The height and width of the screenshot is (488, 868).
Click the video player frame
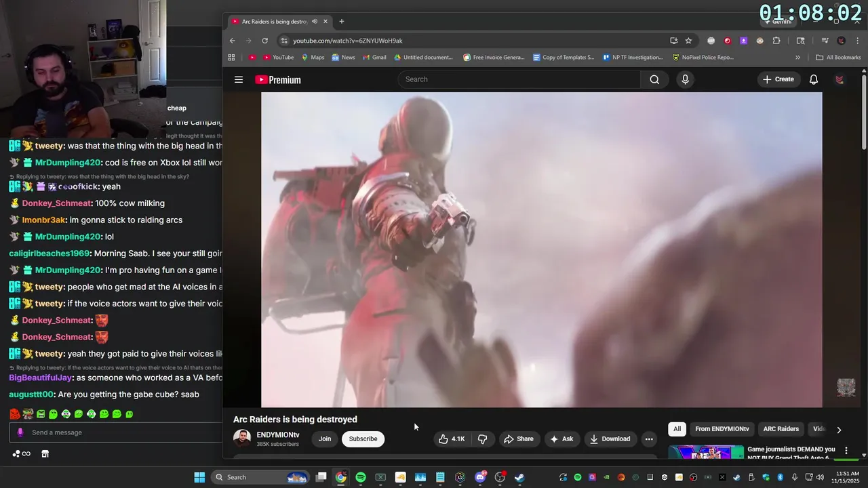[x=542, y=249]
